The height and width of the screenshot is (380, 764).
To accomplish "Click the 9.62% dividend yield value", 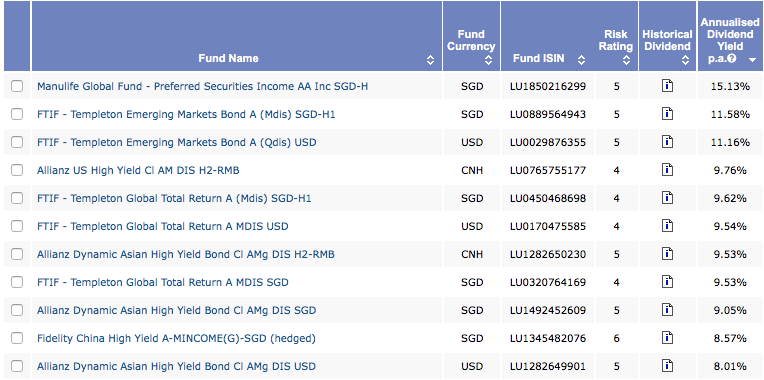I will tap(729, 198).
